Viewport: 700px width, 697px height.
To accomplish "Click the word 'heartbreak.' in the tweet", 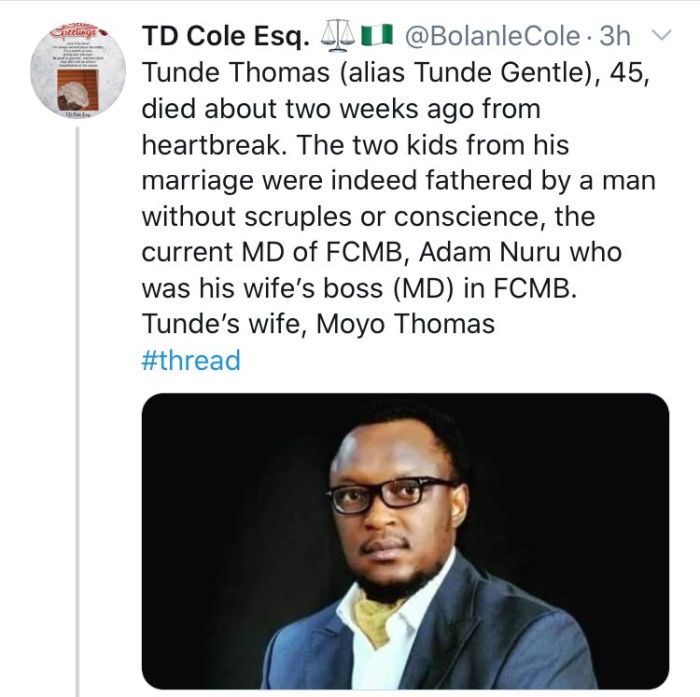I will tap(214, 145).
